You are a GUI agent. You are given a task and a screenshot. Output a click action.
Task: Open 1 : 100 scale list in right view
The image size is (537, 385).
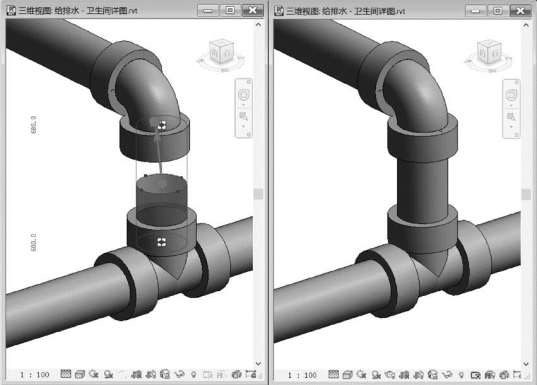click(302, 375)
